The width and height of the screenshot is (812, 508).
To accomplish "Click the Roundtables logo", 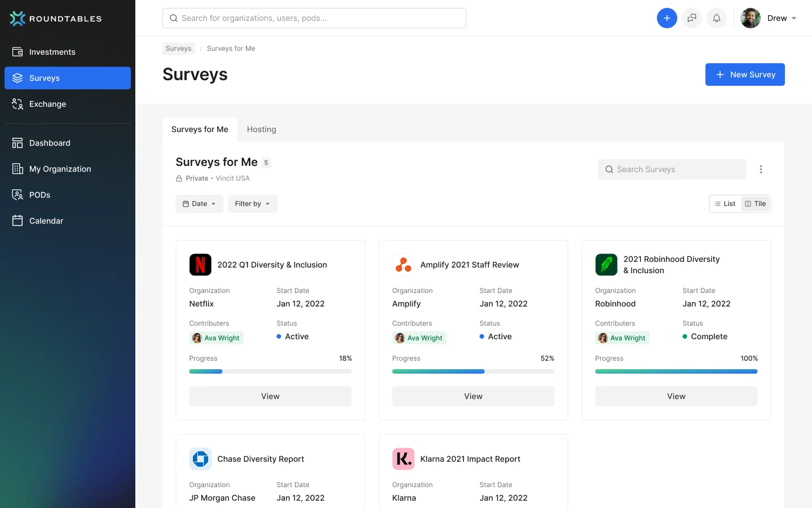I will (56, 19).
